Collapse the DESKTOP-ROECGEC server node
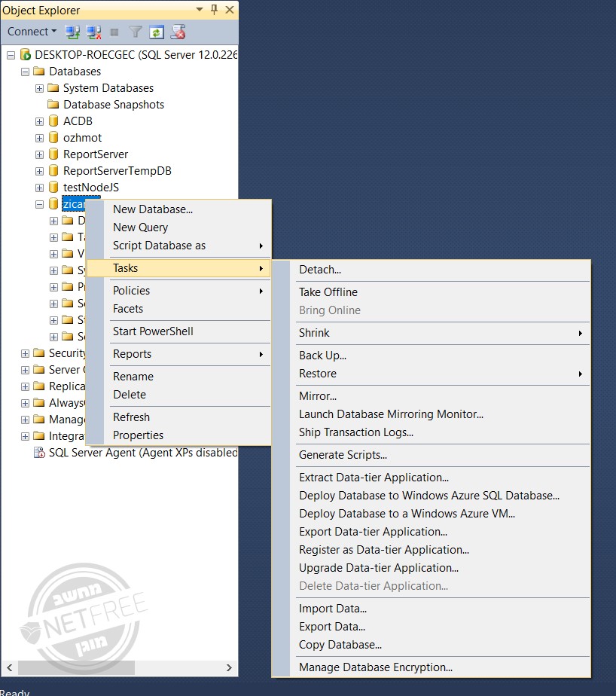 [x=11, y=55]
